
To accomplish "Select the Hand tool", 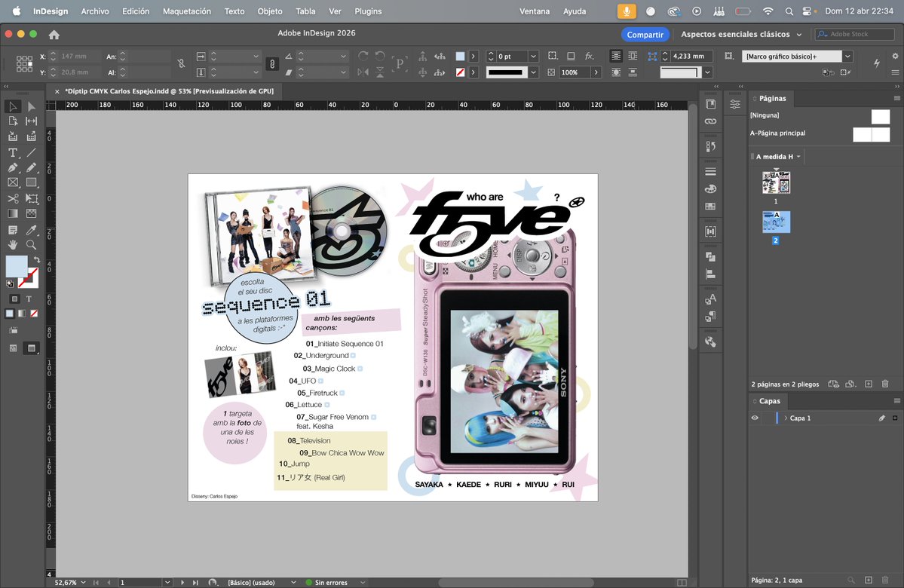I will pos(13,244).
